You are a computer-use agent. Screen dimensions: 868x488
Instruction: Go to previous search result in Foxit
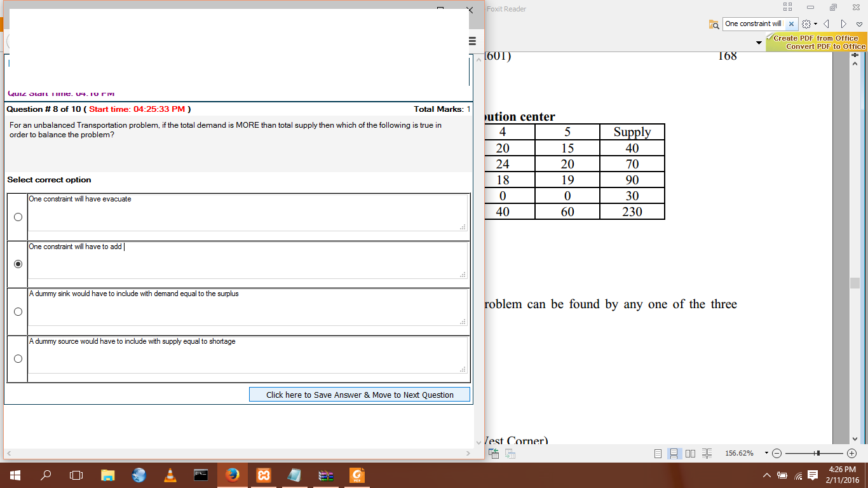pyautogui.click(x=826, y=24)
